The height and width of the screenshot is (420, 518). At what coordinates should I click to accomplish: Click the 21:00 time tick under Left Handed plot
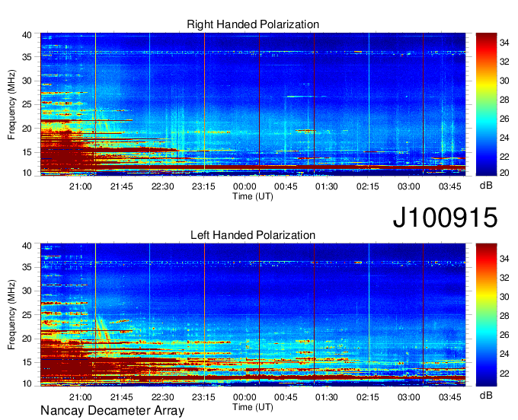(x=80, y=397)
